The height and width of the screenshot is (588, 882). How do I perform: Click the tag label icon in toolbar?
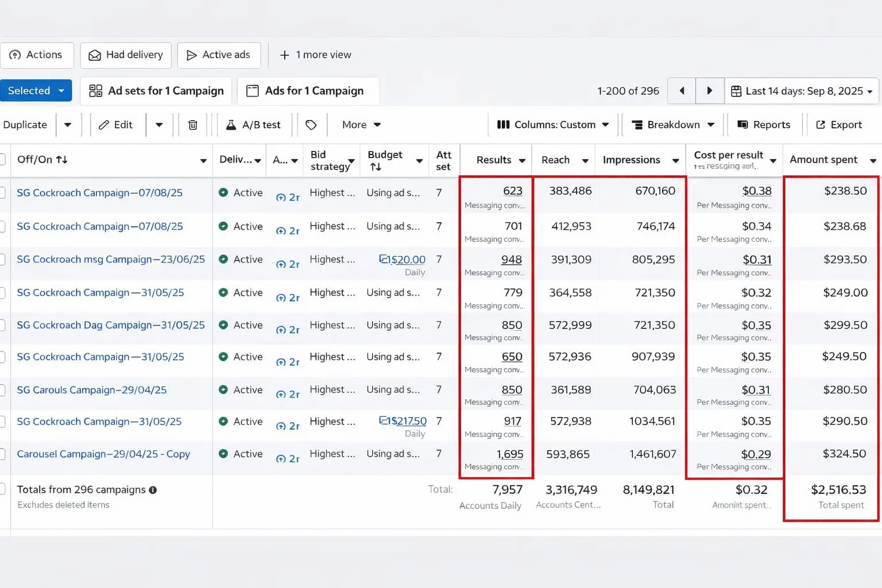[x=311, y=125]
